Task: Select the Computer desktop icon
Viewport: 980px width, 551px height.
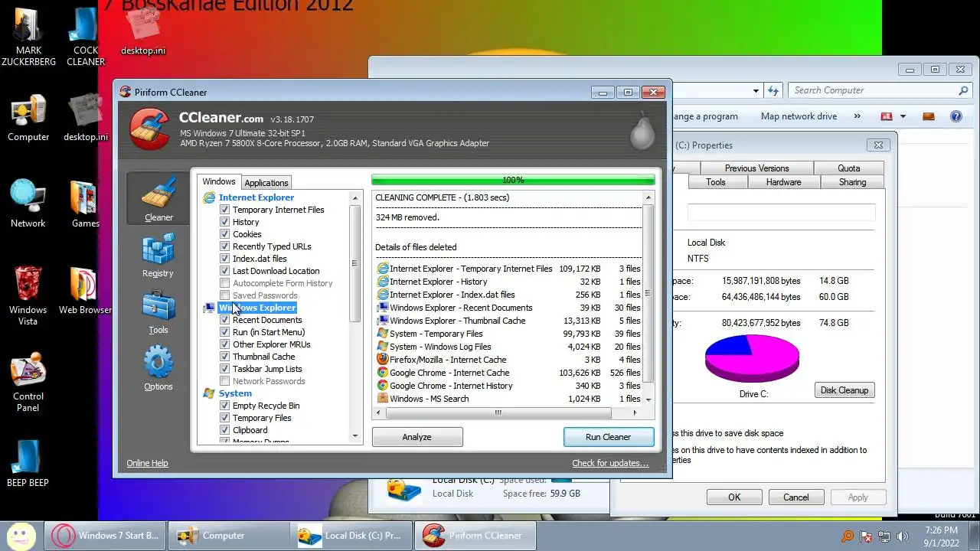Action: 28,119
